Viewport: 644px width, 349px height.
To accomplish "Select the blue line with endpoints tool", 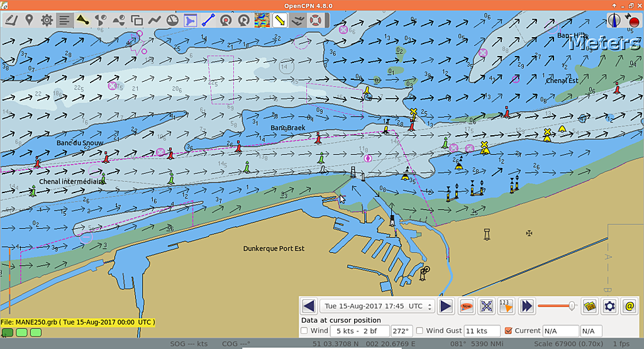I will click(208, 19).
